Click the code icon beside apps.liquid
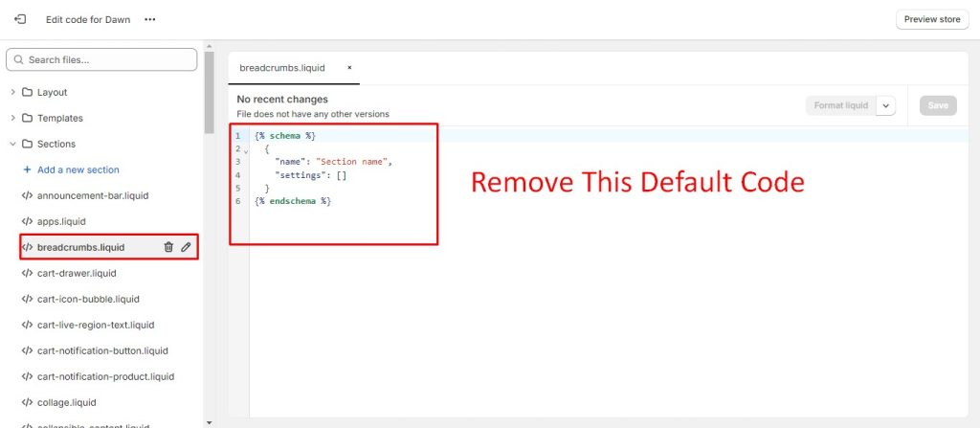 click(x=27, y=221)
